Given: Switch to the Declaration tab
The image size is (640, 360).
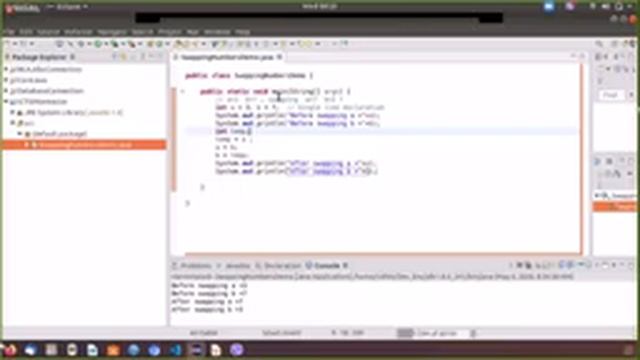Looking at the screenshot, I should click(278, 266).
